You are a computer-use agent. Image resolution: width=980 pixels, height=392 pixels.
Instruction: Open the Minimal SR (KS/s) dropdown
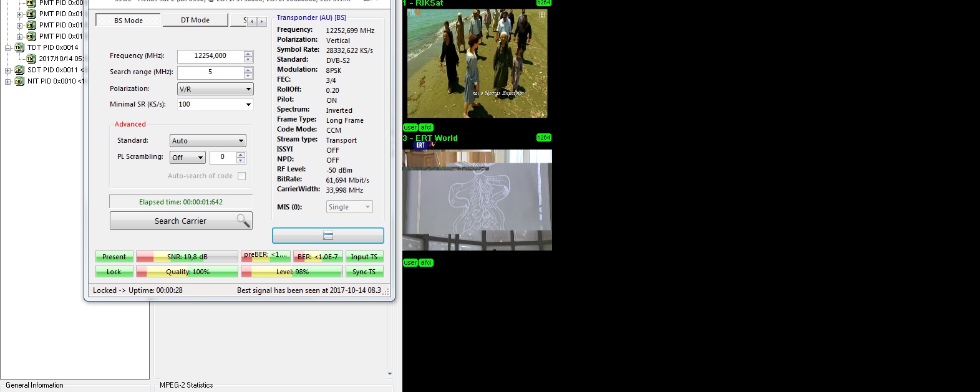tap(248, 105)
